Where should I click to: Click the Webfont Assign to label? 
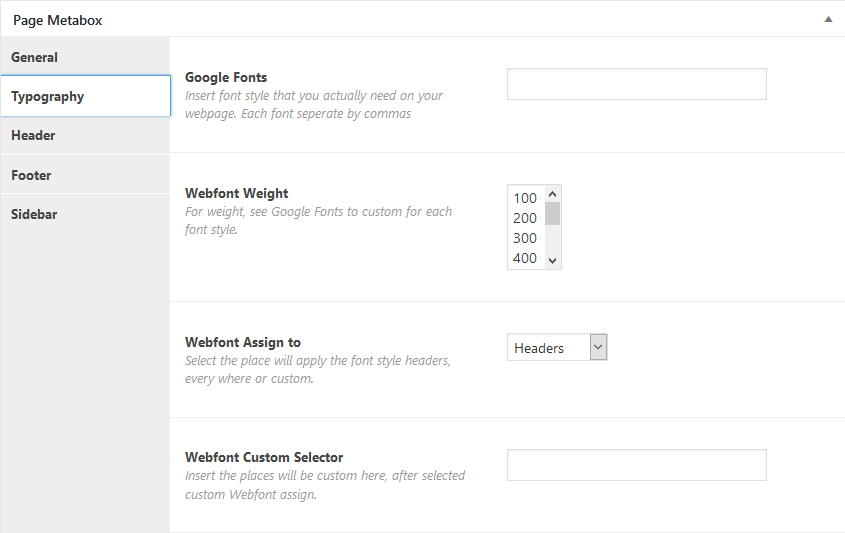point(243,342)
